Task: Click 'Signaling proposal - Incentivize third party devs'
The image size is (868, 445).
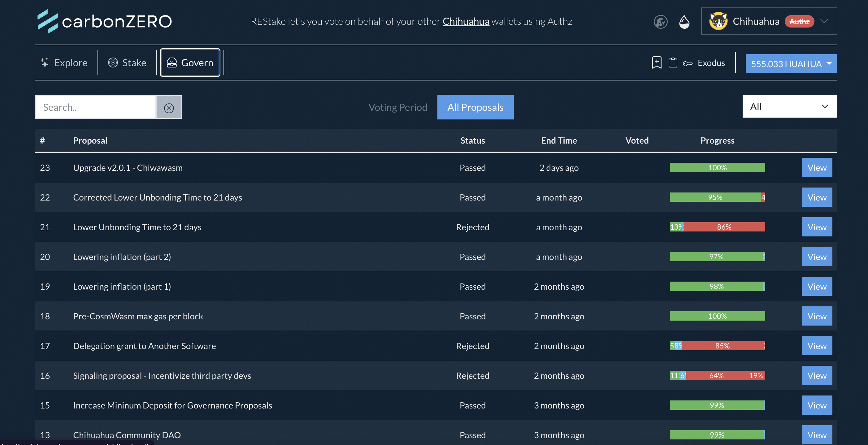Action: click(162, 376)
